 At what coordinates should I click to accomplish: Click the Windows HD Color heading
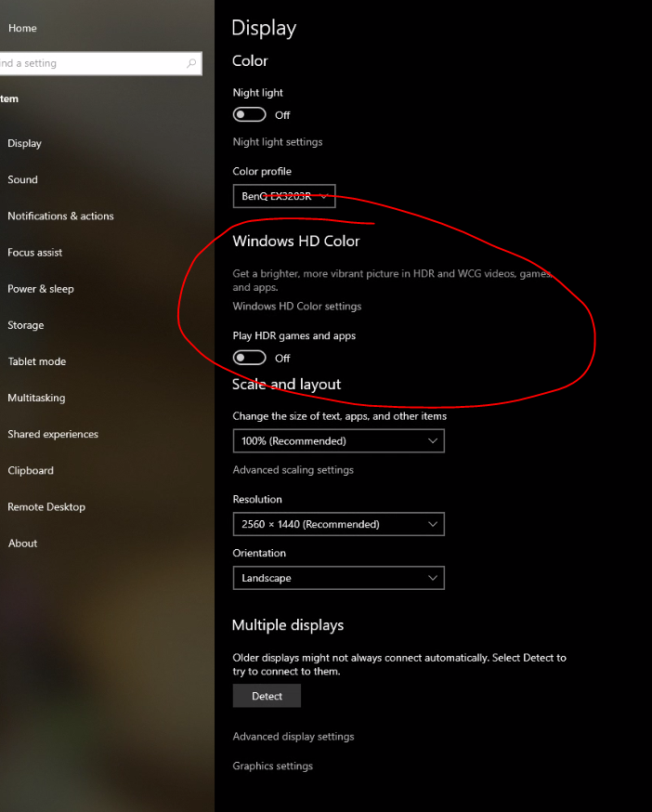coord(295,241)
